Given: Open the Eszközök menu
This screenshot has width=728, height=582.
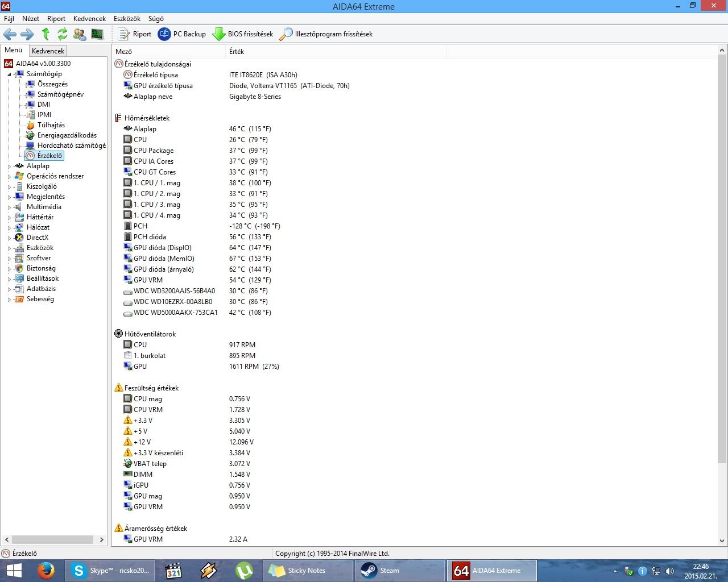Looking at the screenshot, I should click(127, 19).
